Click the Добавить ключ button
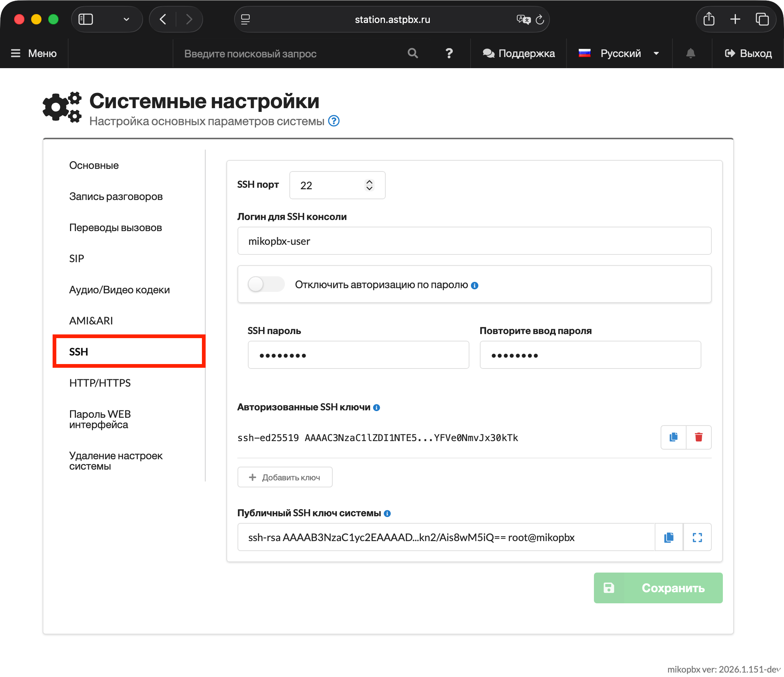Screen dimensions: 784x677 (x=285, y=477)
